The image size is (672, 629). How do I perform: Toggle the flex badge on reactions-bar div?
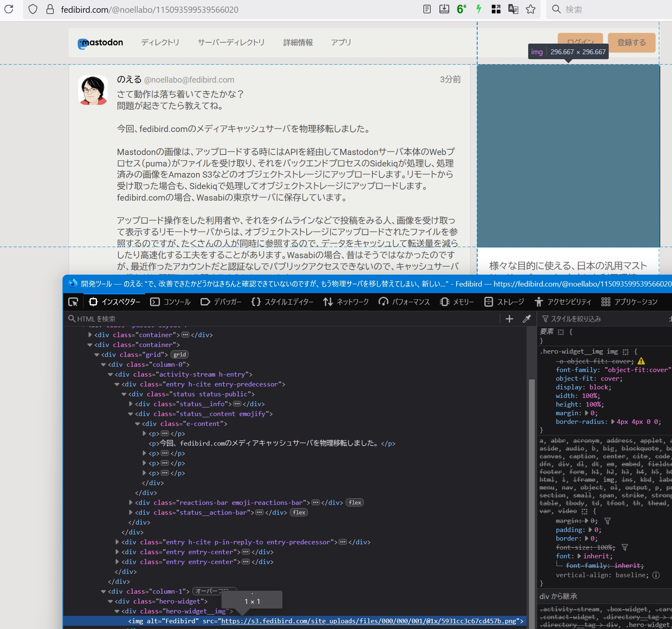(355, 503)
